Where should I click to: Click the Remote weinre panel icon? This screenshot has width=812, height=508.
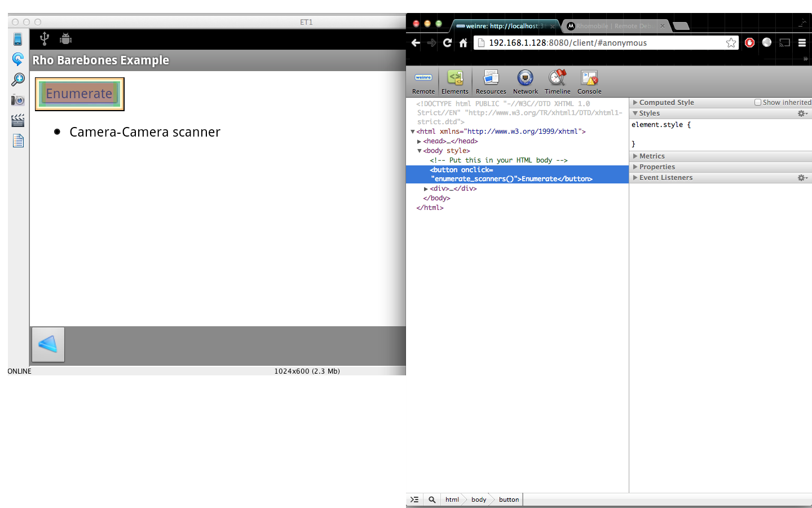coord(423,81)
